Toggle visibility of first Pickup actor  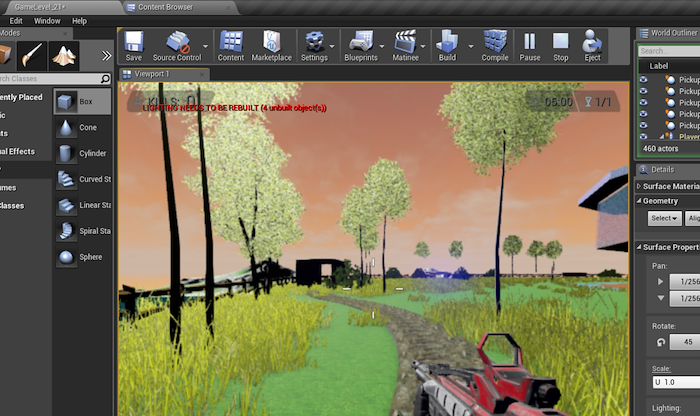click(x=643, y=79)
